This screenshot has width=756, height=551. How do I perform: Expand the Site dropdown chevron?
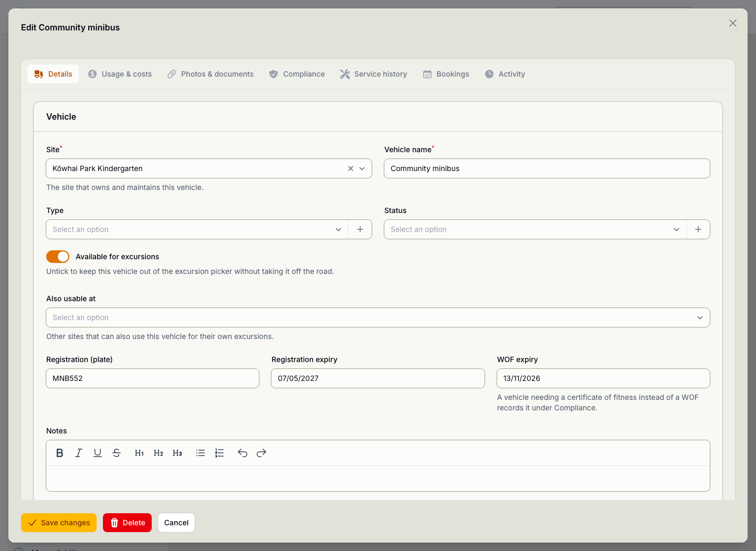[x=362, y=168]
